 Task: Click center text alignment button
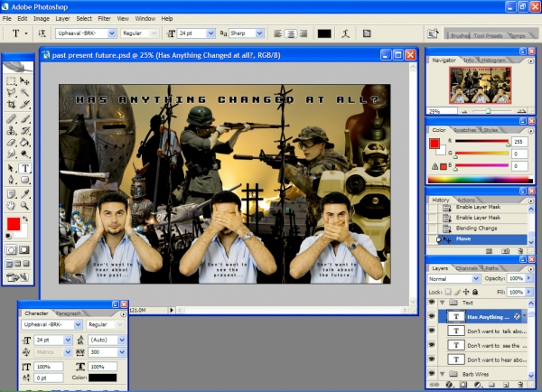point(291,33)
